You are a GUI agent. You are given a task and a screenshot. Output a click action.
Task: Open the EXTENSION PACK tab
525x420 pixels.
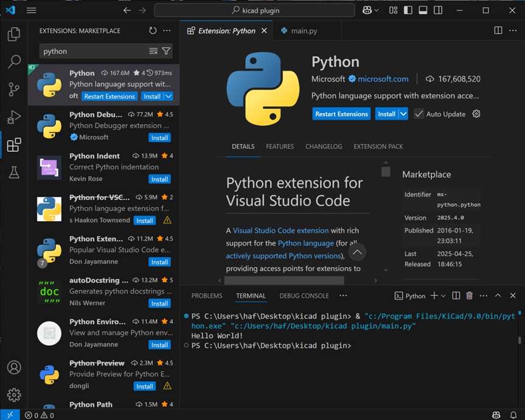coord(378,146)
